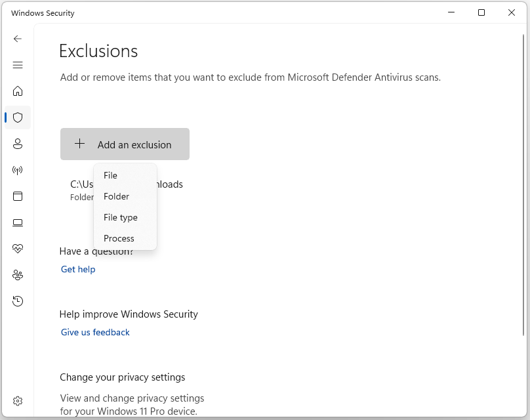
Task: Expand the navigation pane with hamburger menu
Action: pos(18,65)
